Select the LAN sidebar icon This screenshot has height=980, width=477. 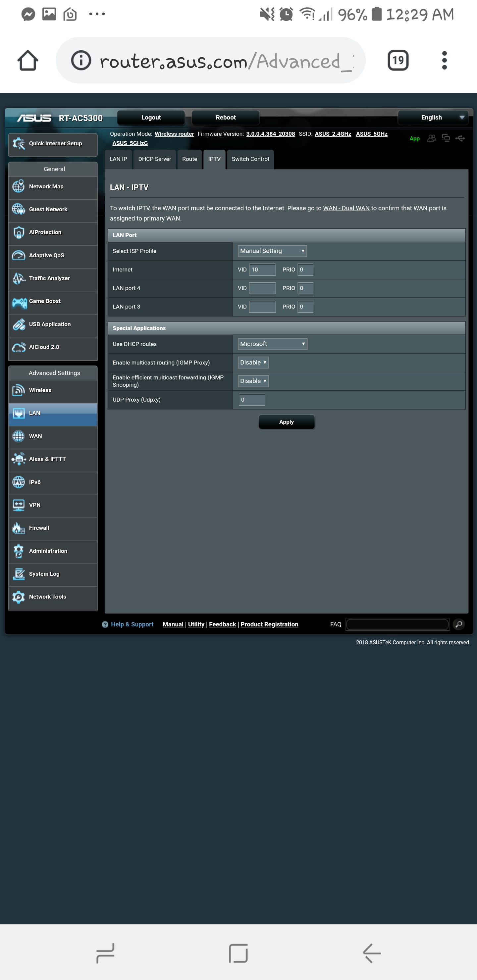click(19, 413)
